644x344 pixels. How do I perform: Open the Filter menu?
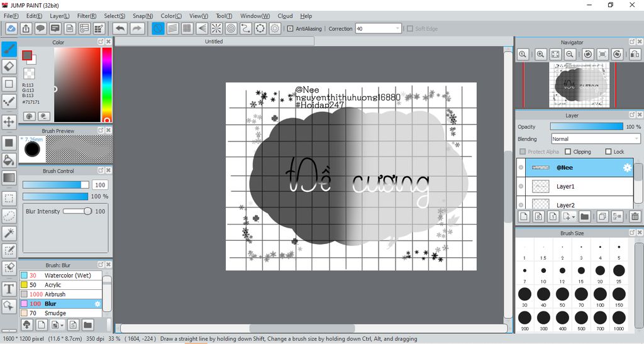click(87, 16)
